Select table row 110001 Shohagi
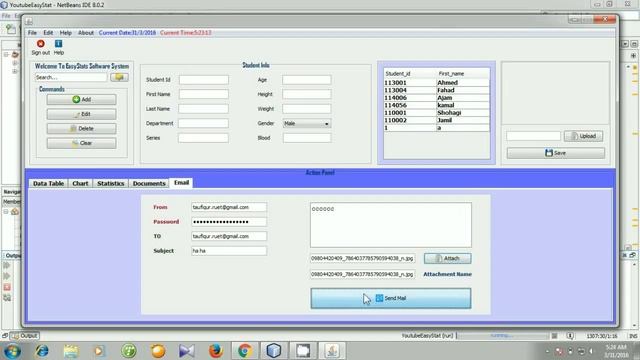 436,113
